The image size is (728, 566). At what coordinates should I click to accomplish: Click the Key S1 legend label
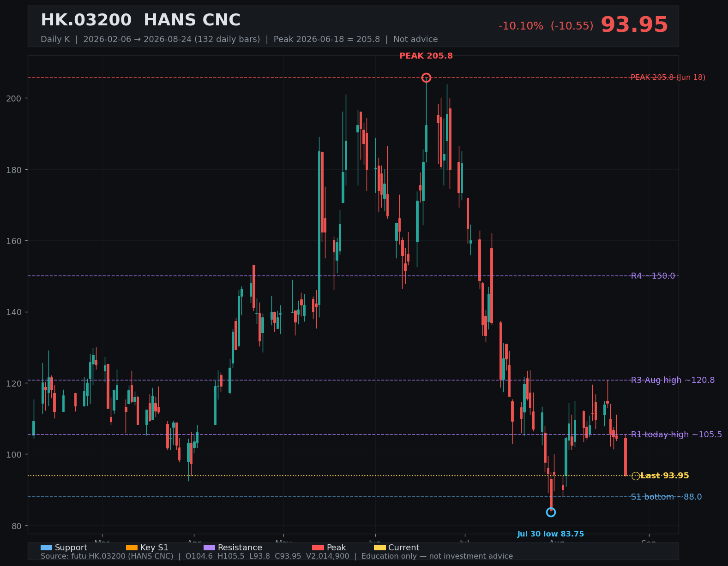154,548
